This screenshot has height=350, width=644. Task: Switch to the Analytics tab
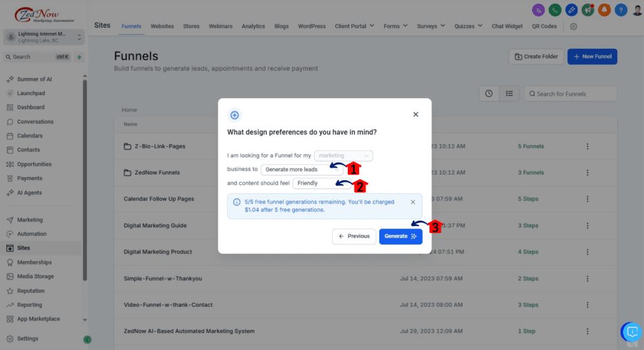253,26
